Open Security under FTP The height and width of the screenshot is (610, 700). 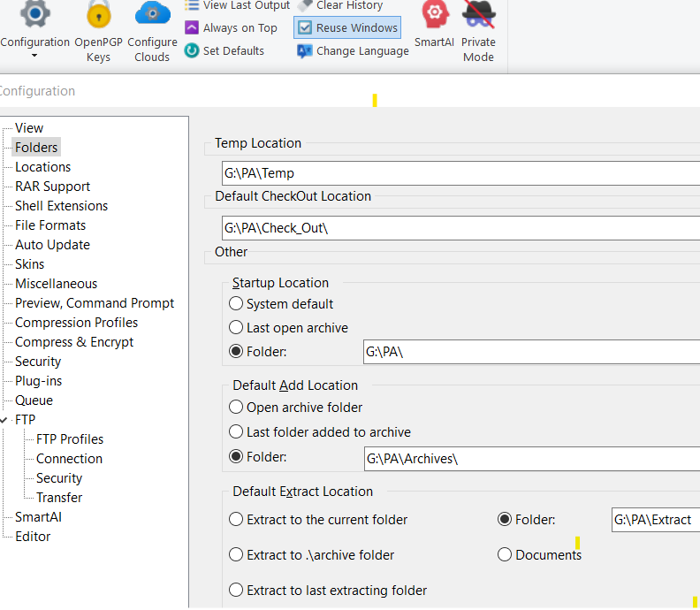click(59, 478)
